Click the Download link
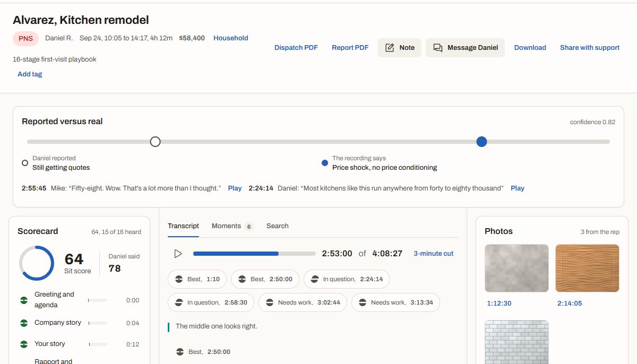 (530, 48)
